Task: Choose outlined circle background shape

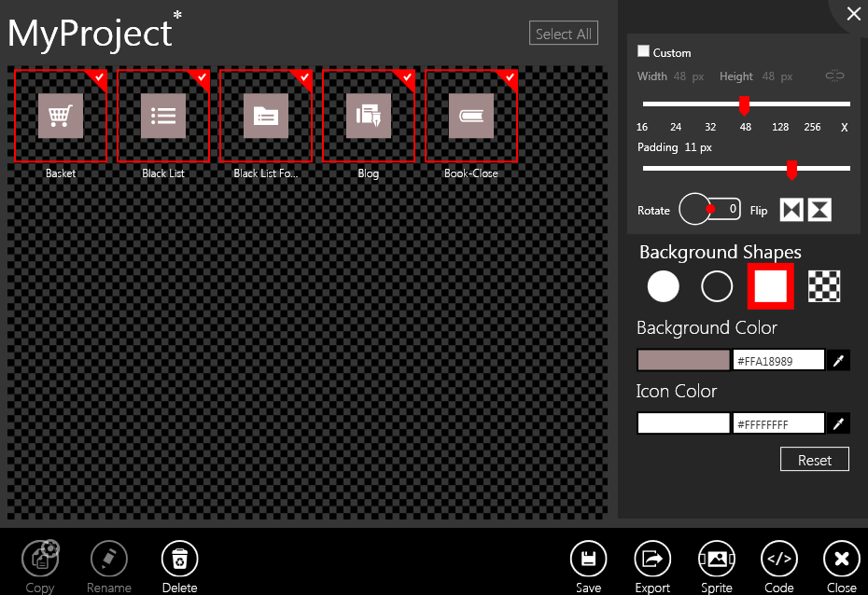Action: pyautogui.click(x=717, y=286)
